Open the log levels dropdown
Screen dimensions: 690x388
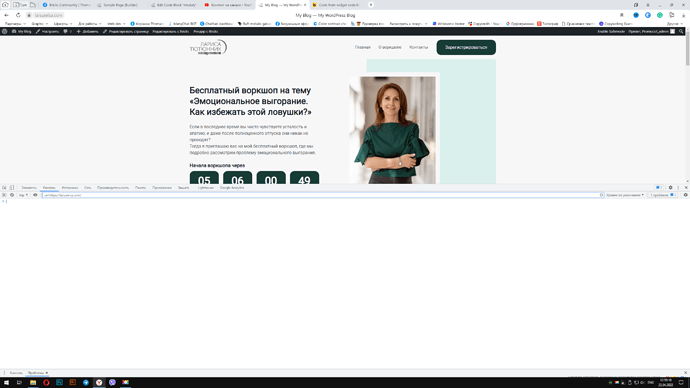coord(625,195)
